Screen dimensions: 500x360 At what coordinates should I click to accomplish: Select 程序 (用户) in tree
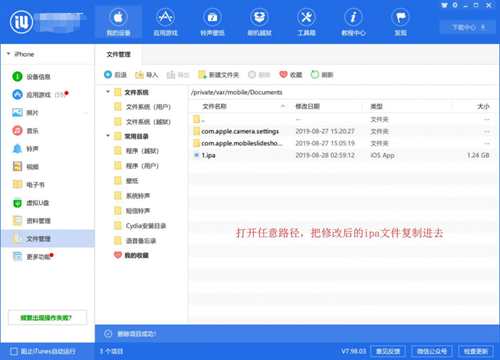coord(136,166)
